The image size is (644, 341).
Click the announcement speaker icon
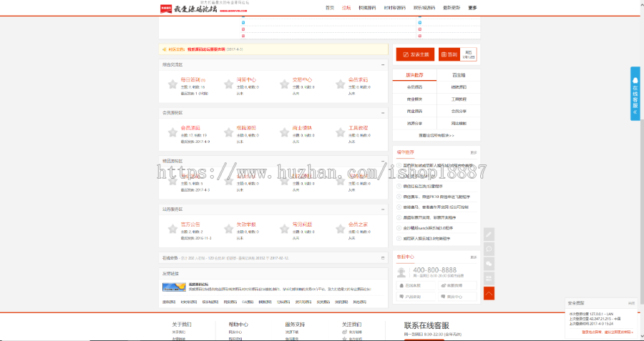pos(165,49)
